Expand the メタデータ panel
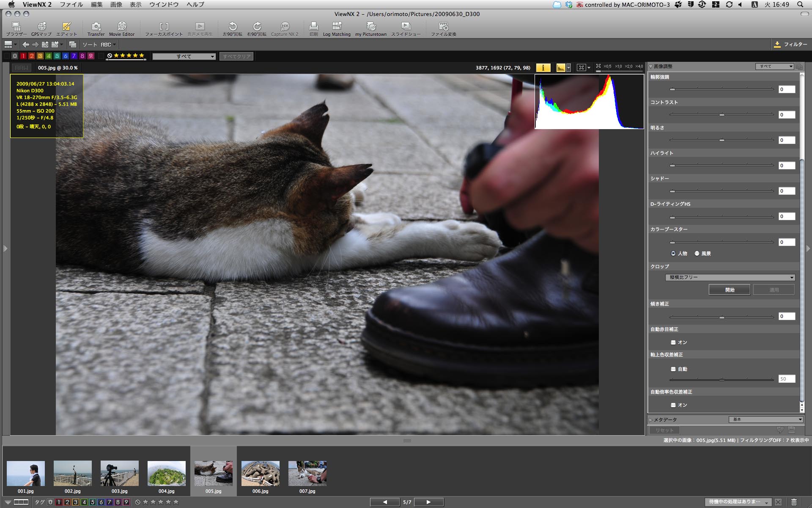The height and width of the screenshot is (508, 812). tap(651, 420)
